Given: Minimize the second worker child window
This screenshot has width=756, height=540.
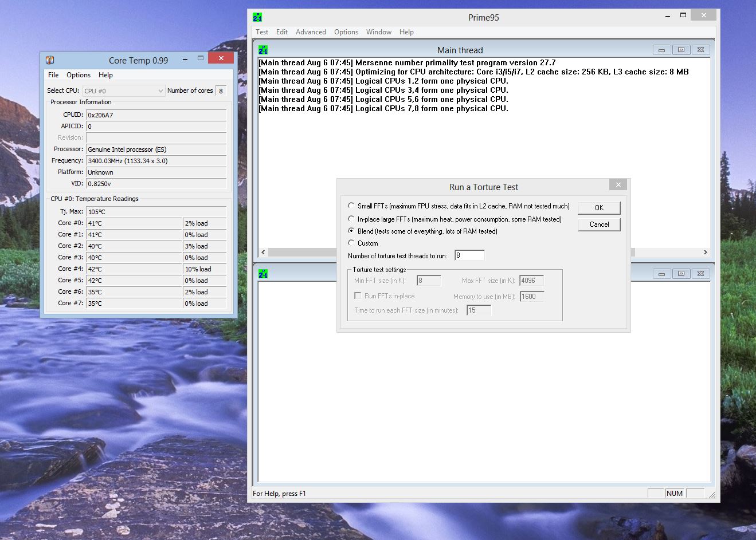Looking at the screenshot, I should pos(661,274).
